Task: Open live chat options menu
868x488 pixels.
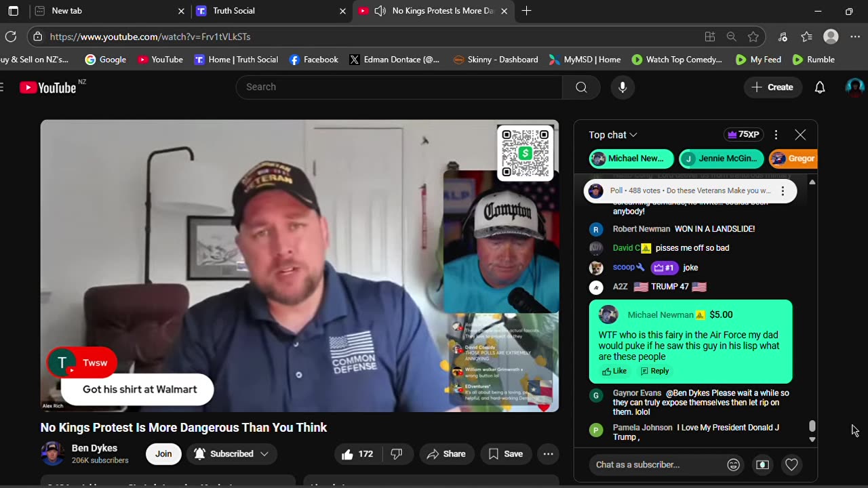Action: [776, 135]
